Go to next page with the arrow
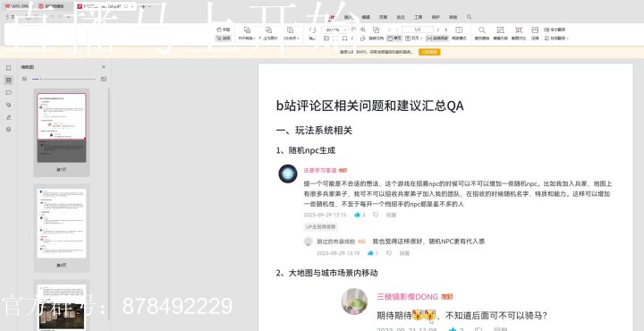This screenshot has width=644, height=331. [x=437, y=30]
